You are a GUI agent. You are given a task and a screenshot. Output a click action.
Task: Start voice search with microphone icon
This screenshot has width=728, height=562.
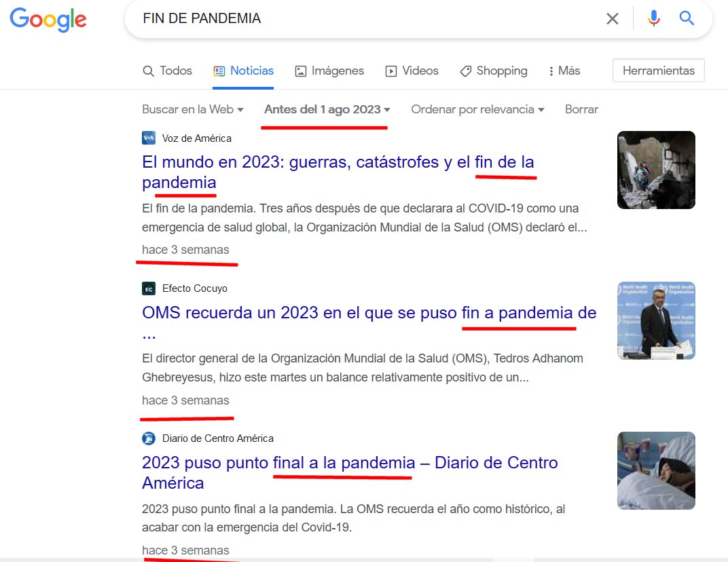(x=653, y=19)
